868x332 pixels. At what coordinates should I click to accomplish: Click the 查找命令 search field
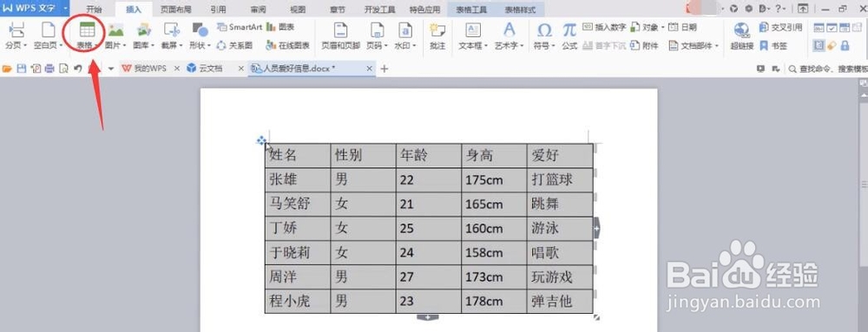point(827,68)
